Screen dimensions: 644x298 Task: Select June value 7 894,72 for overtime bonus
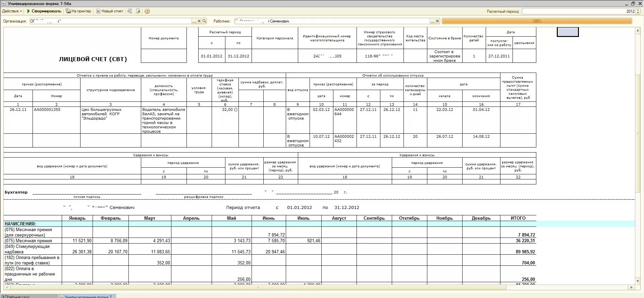[x=269, y=232]
